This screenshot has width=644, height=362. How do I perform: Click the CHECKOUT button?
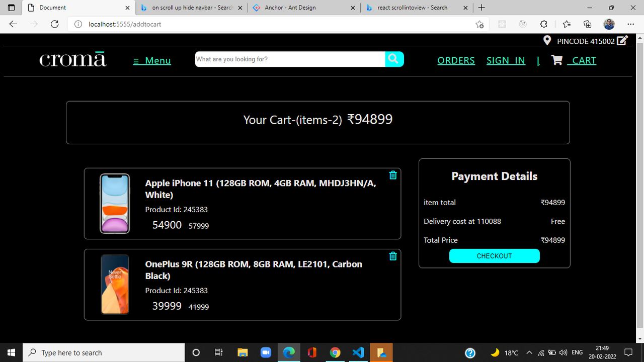coord(494,256)
